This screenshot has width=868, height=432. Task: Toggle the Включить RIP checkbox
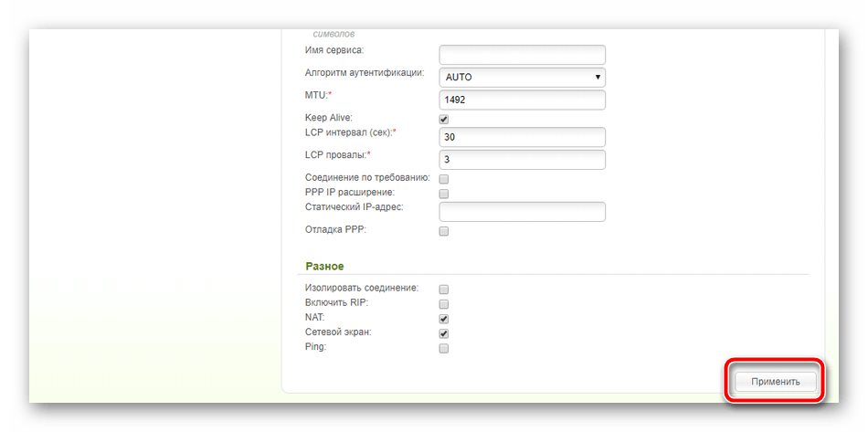tap(443, 304)
